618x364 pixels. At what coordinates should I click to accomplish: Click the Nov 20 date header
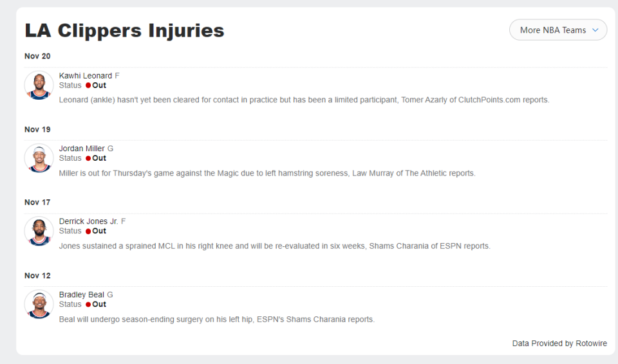[37, 56]
